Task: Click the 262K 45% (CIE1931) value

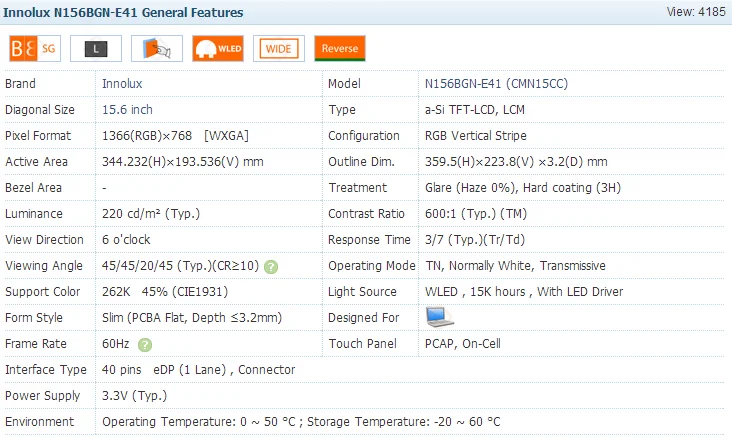Action: pos(165,292)
